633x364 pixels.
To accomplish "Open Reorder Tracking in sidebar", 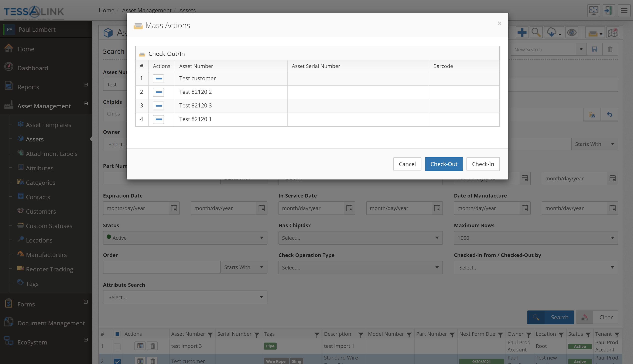I will point(49,269).
